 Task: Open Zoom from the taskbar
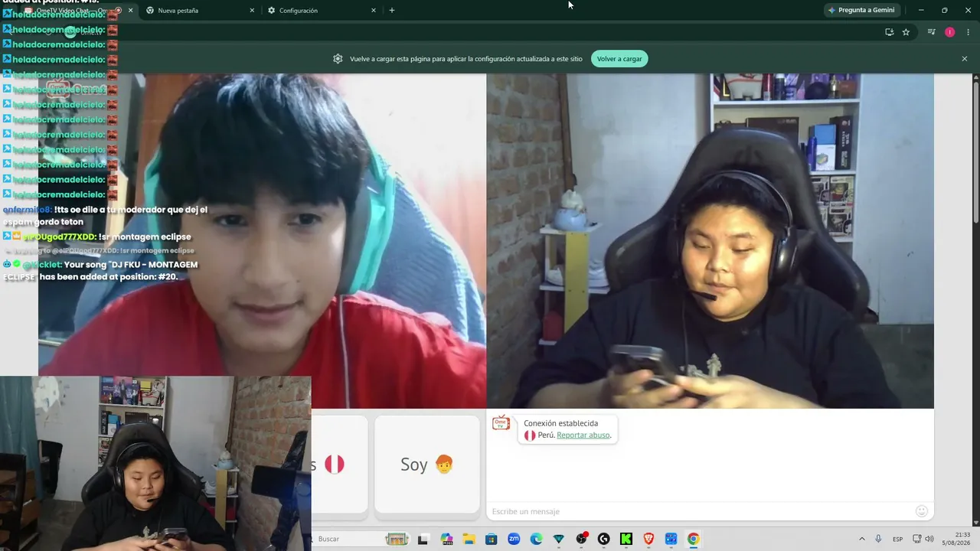coord(514,540)
